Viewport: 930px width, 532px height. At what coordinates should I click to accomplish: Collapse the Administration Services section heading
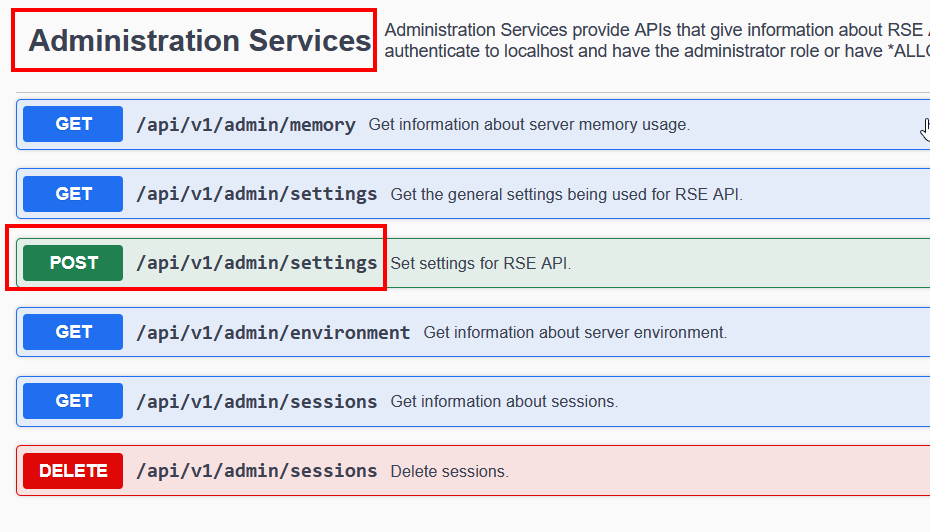click(x=199, y=41)
